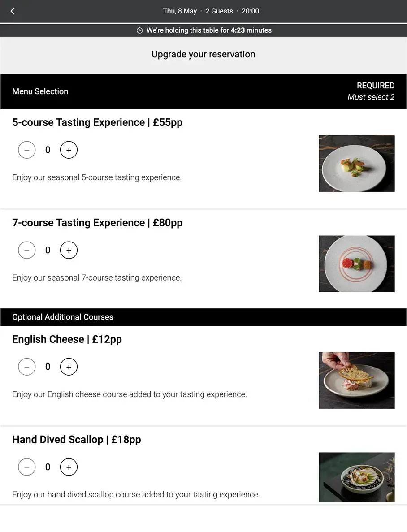Open the 7-course tasting dish photo
Screen dimensions: 407x532
357,264
